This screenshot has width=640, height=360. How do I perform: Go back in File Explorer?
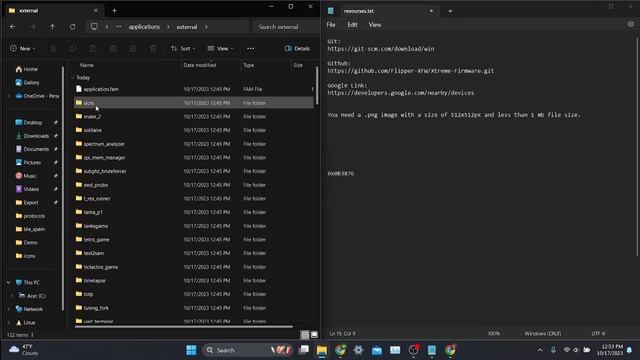point(13,27)
